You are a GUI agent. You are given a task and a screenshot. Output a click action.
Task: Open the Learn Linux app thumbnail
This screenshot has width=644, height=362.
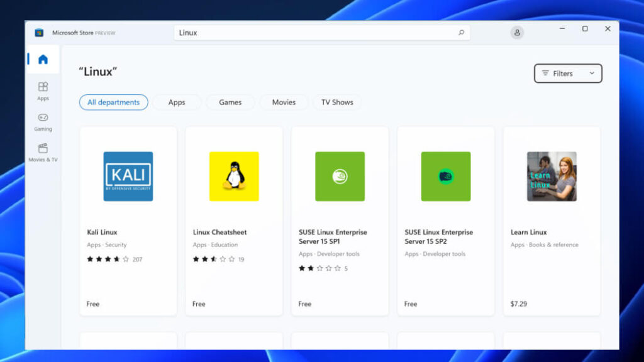[x=552, y=177]
